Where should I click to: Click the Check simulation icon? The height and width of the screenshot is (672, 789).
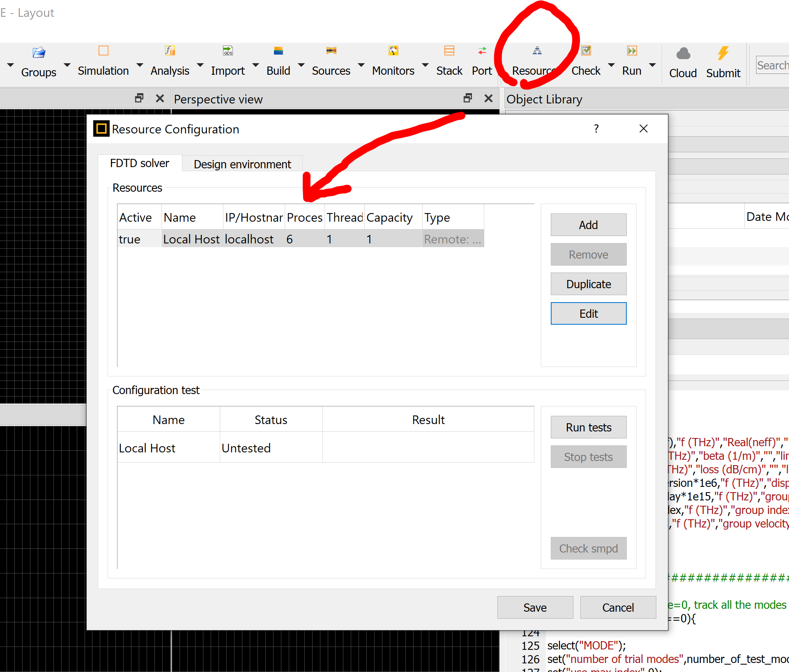tap(586, 51)
